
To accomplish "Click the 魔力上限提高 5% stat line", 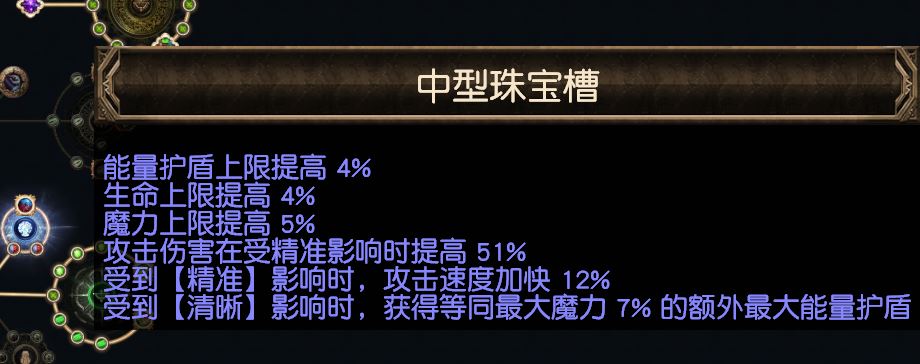I will [209, 224].
